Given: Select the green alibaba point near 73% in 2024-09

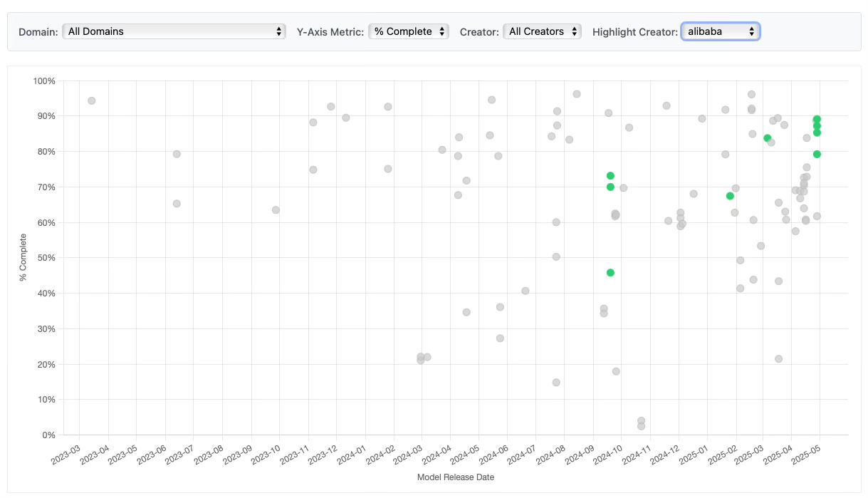Looking at the screenshot, I should point(610,175).
